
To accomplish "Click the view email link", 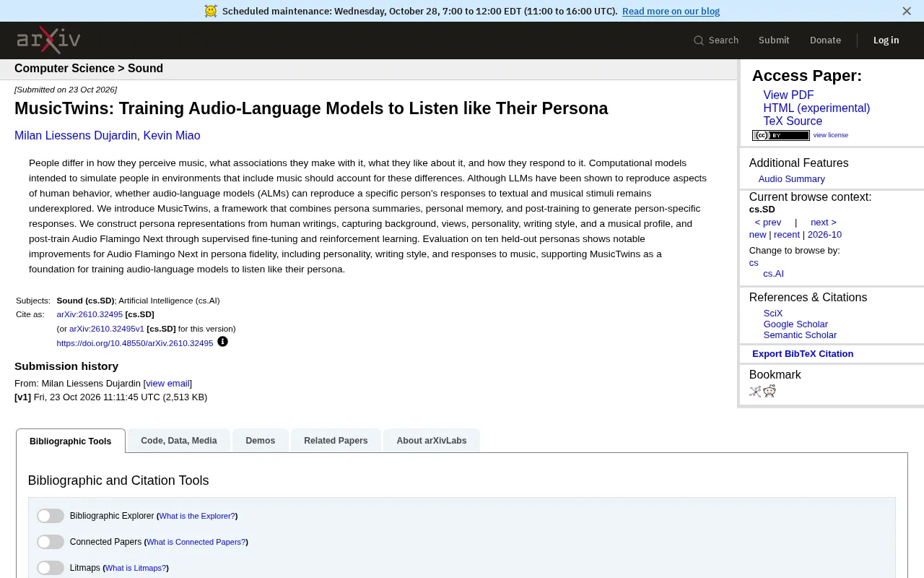I will [x=167, y=384].
